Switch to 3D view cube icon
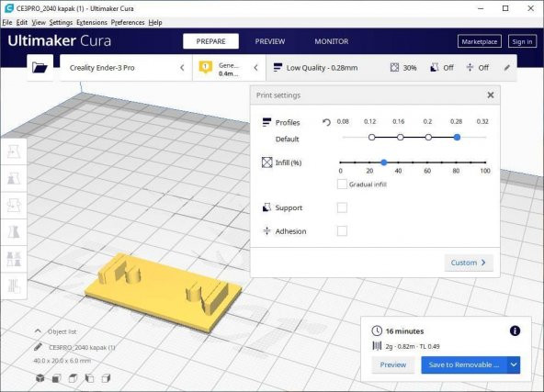The width and height of the screenshot is (544, 392). pyautogui.click(x=40, y=378)
